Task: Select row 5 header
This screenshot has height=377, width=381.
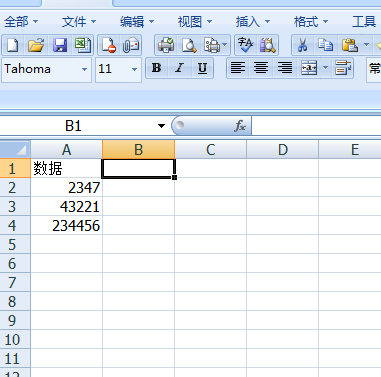Action: [x=15, y=244]
